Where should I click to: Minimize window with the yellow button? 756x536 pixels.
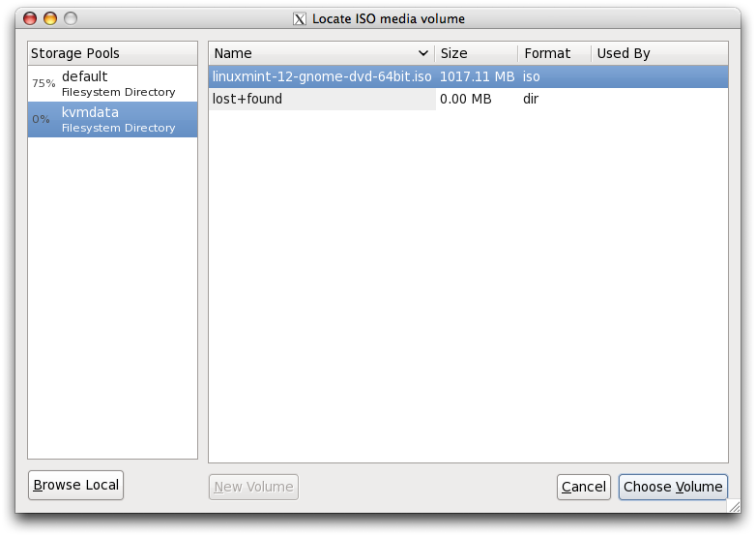pos(50,18)
